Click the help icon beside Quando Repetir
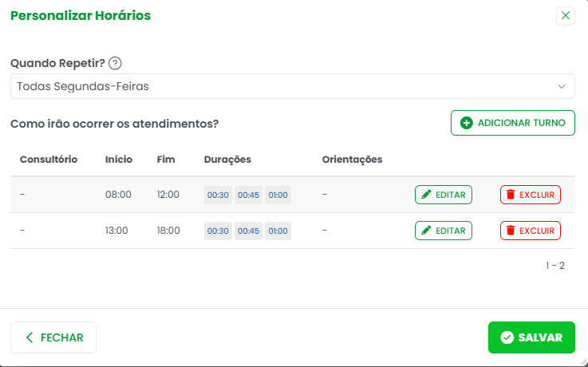The image size is (588, 367). point(115,64)
